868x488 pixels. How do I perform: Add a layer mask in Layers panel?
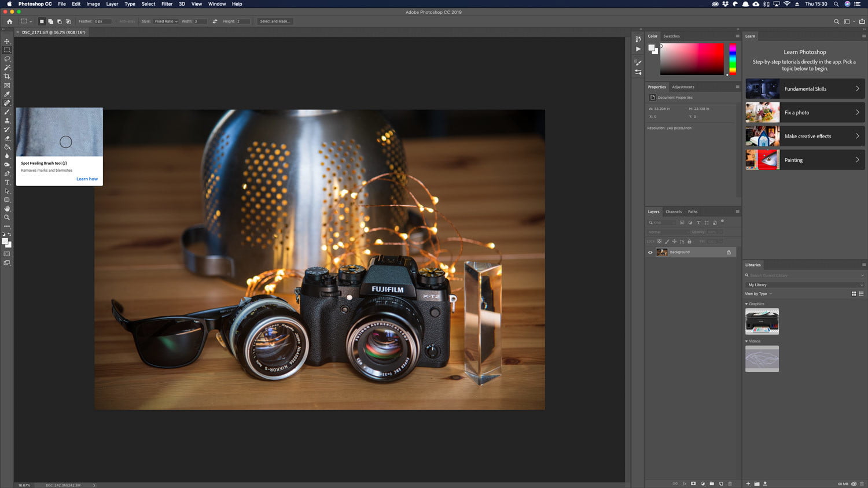pyautogui.click(x=693, y=483)
